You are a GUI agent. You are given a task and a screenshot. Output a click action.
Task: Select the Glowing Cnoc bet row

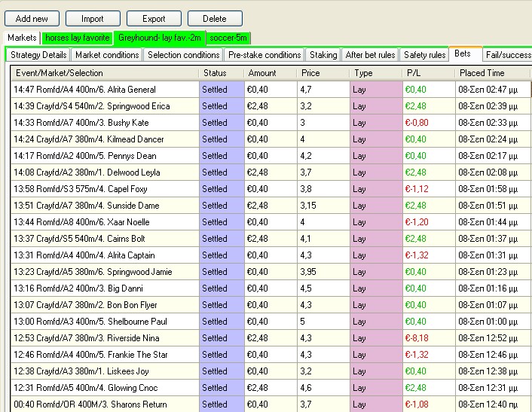pos(271,388)
